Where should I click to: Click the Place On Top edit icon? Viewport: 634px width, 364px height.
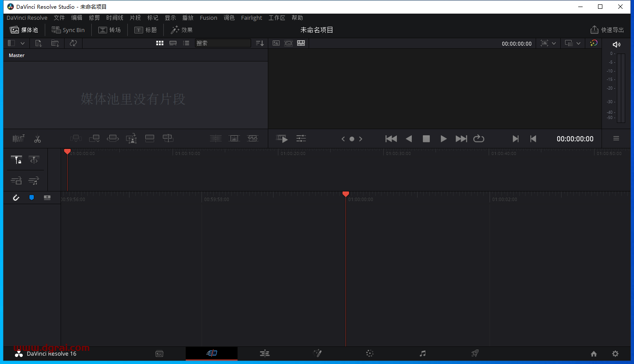click(150, 139)
